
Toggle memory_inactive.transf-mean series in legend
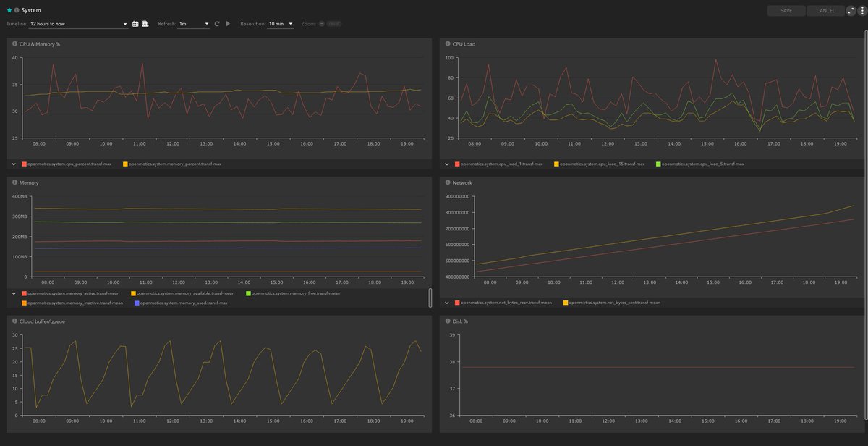[x=73, y=303]
